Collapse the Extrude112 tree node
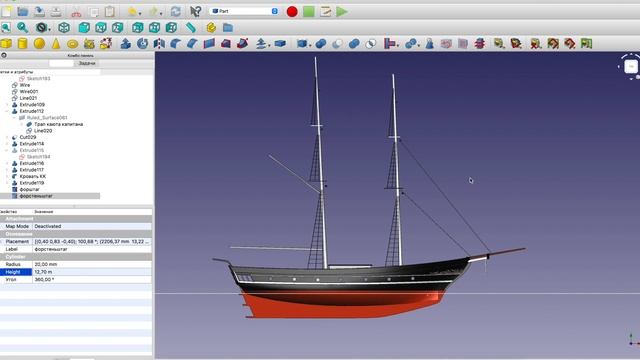The image size is (640, 360). [7, 111]
